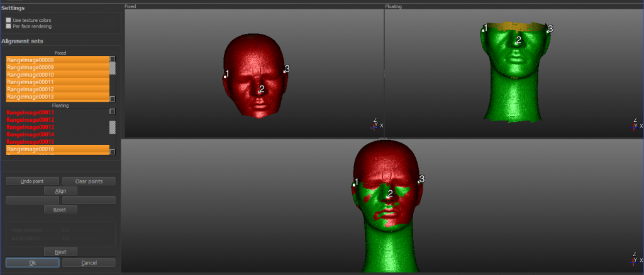Select RangeImage00016 in the Floating list
The image size is (644, 275).
point(57,149)
